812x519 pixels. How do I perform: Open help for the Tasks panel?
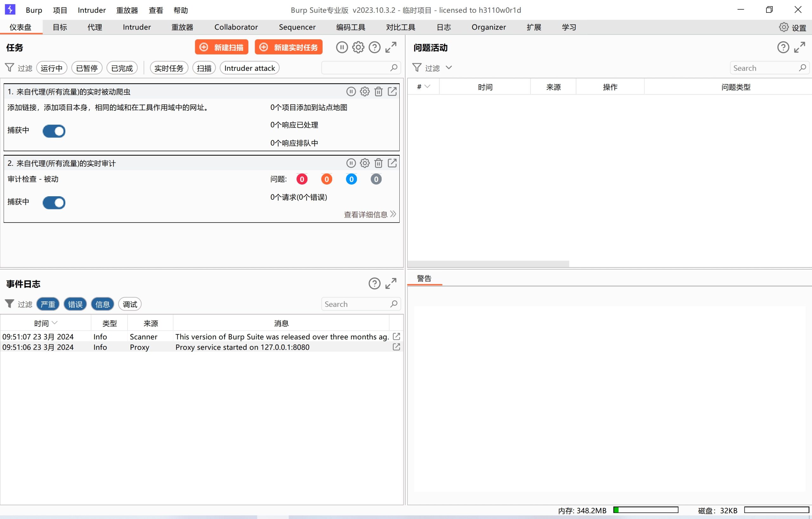[374, 47]
